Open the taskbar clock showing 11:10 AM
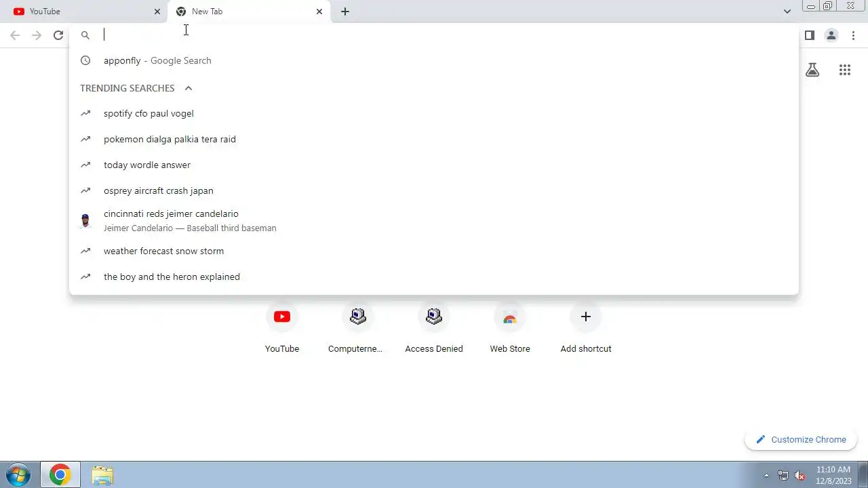Screen dimensions: 868x488 click(833, 475)
